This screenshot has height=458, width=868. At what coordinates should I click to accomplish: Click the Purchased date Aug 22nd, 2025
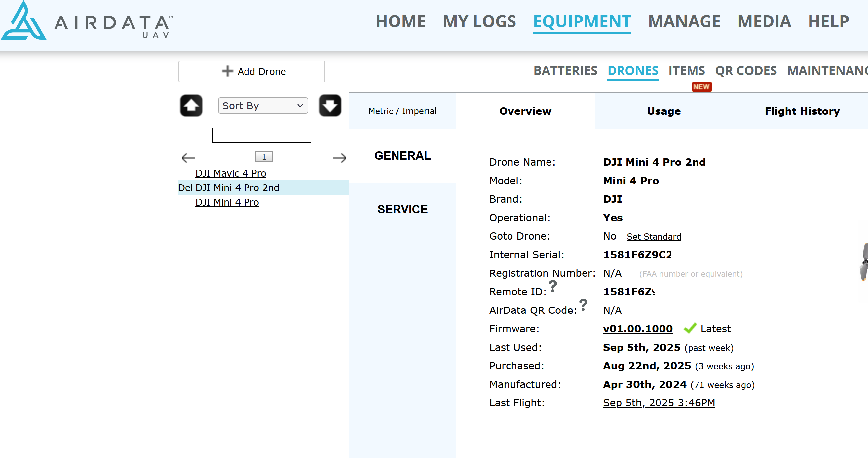pos(647,366)
